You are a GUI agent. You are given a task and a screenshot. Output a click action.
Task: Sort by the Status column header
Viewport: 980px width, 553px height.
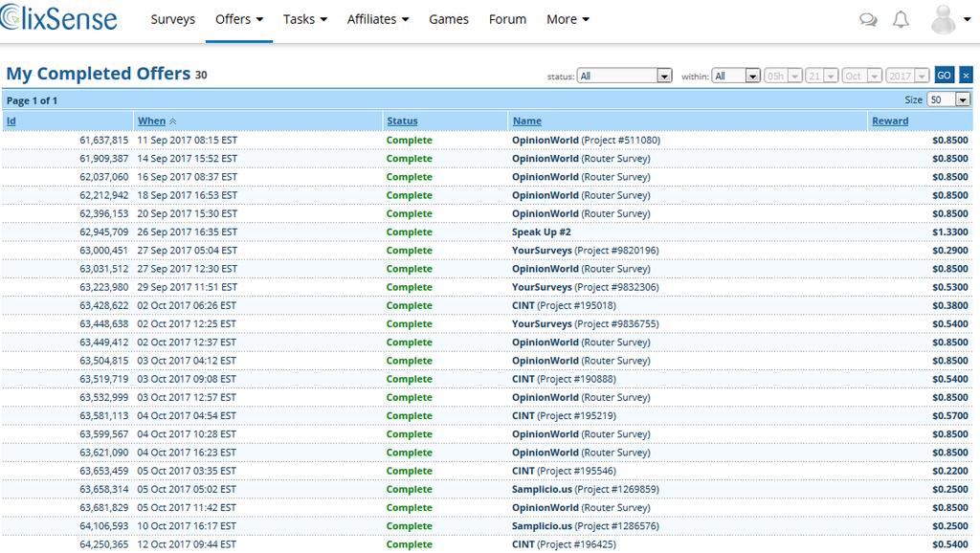point(402,122)
